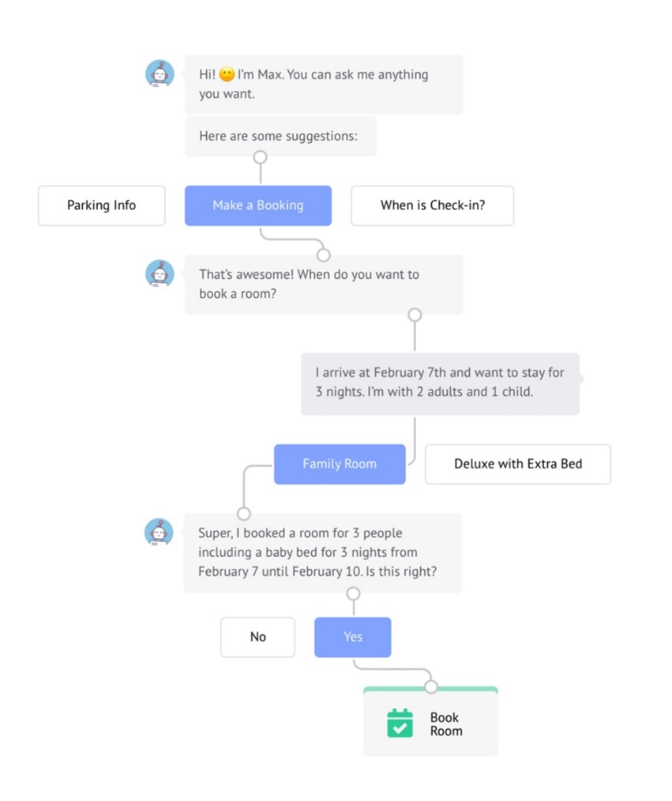Click the user message about February 7th
The height and width of the screenshot is (801, 672).
click(440, 383)
